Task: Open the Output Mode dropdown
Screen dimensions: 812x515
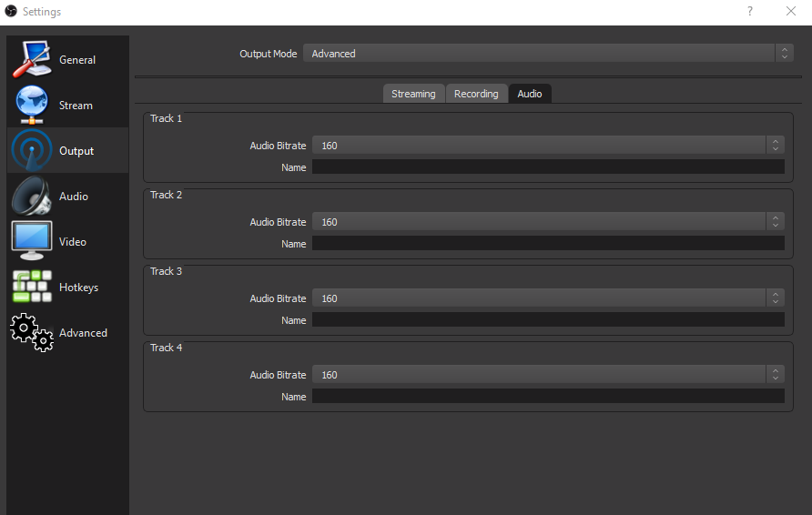Action: (548, 54)
